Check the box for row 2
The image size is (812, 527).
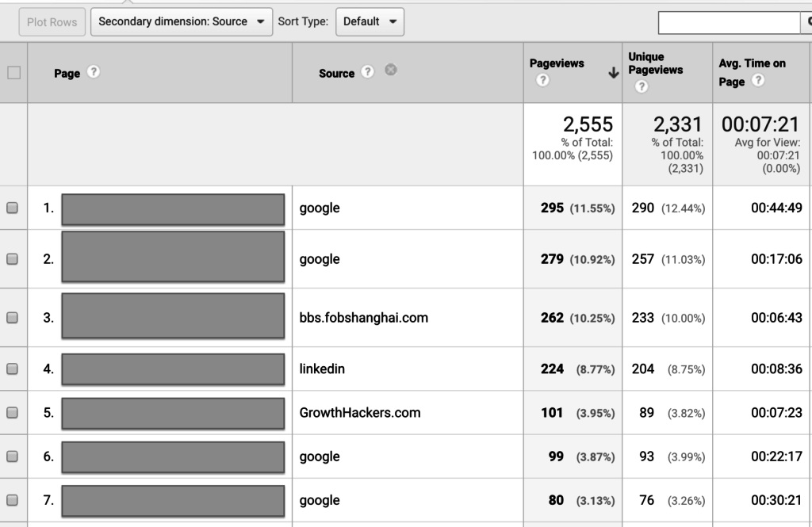12,259
